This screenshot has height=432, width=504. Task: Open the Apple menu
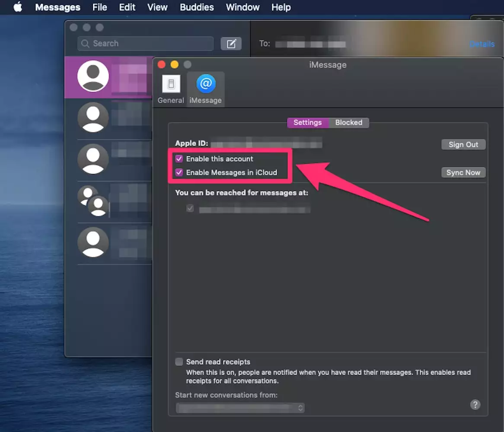click(18, 7)
